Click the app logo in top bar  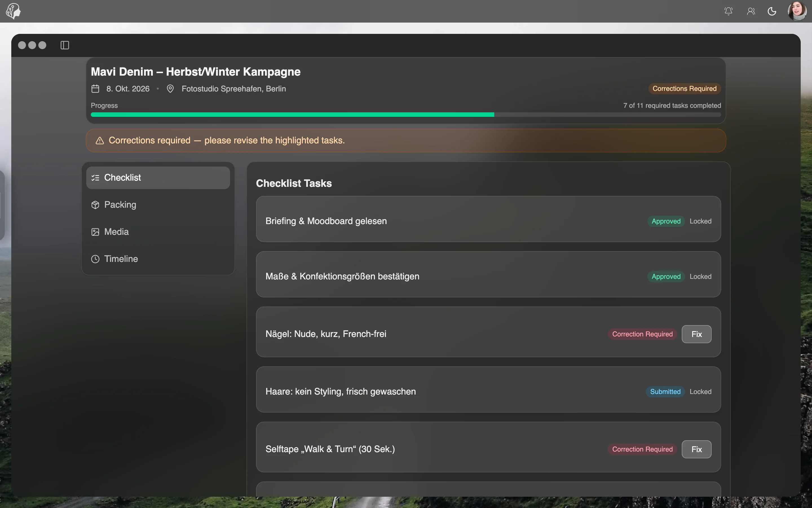[14, 11]
